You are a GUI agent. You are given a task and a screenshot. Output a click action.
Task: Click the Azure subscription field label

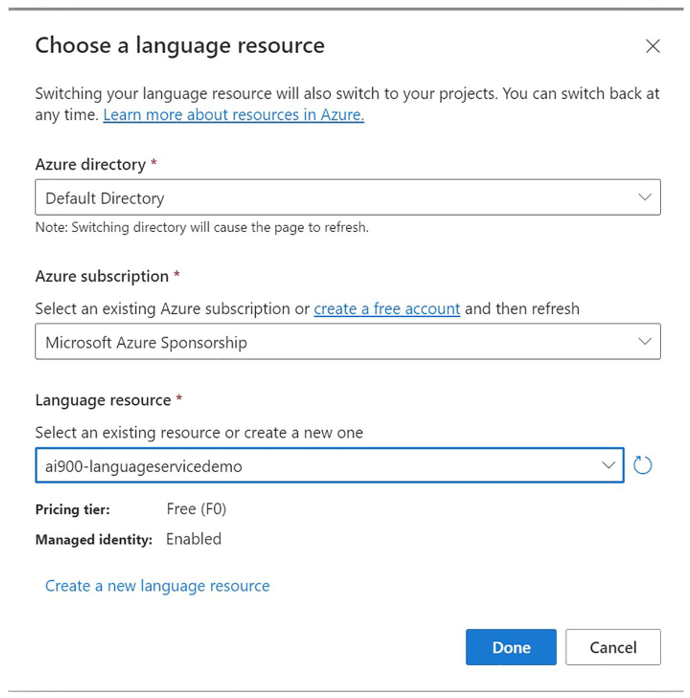click(102, 276)
